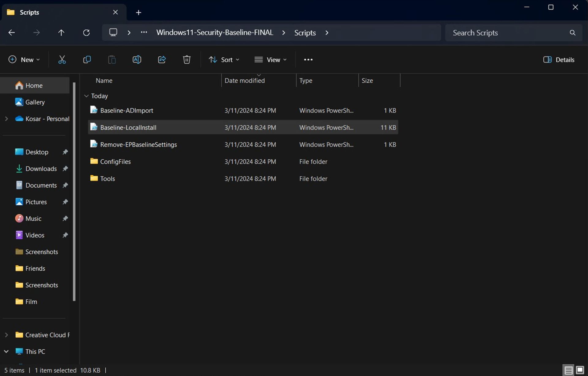Screen dimensions: 588x376
Task: Select the ConfigFiles folder
Action: click(x=115, y=161)
